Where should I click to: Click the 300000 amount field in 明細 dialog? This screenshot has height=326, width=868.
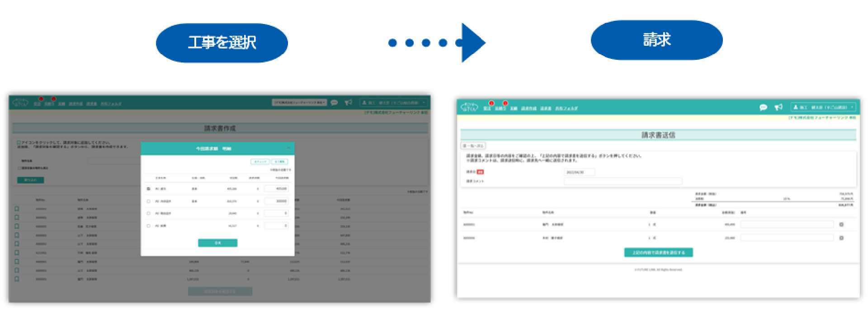coord(276,201)
